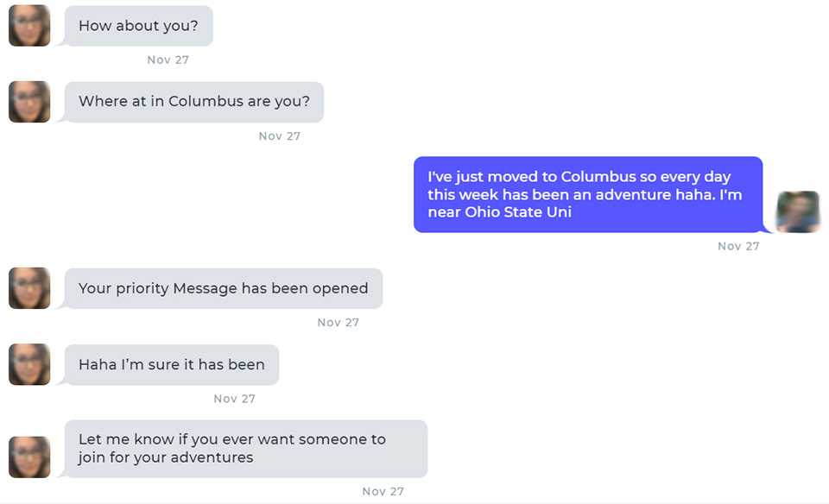Select the Nov 27 label below the Columbus question
Image resolution: width=829 pixels, height=504 pixels.
(x=279, y=135)
